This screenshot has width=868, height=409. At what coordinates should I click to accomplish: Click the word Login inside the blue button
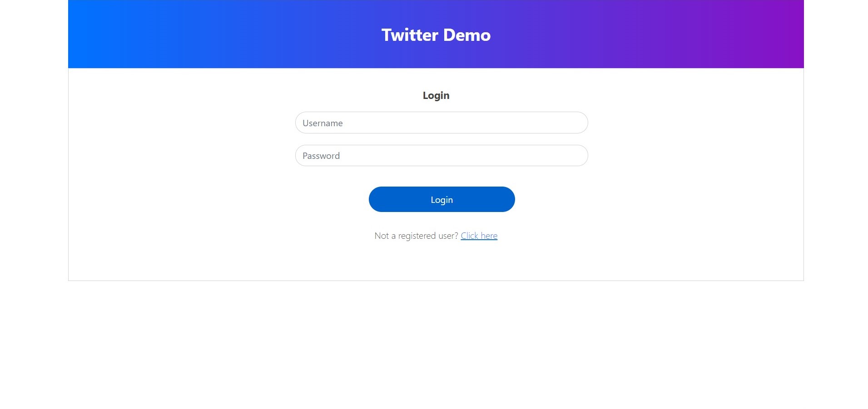click(441, 200)
